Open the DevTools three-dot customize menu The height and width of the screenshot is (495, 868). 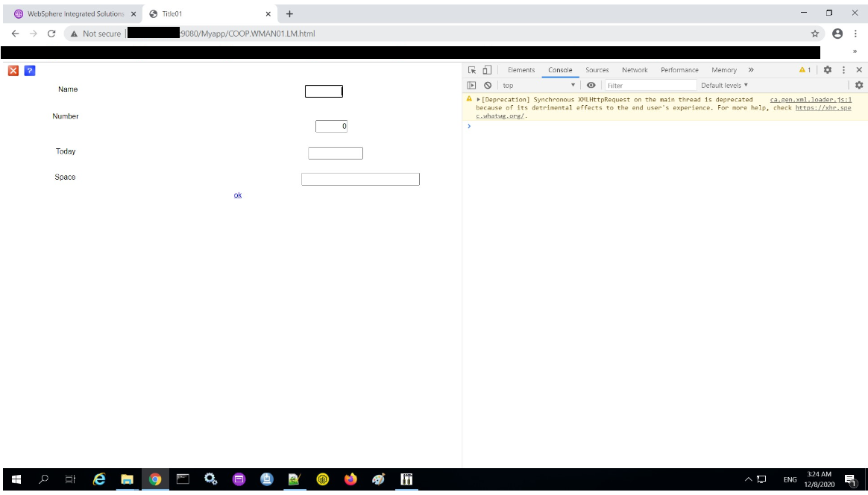(x=843, y=70)
